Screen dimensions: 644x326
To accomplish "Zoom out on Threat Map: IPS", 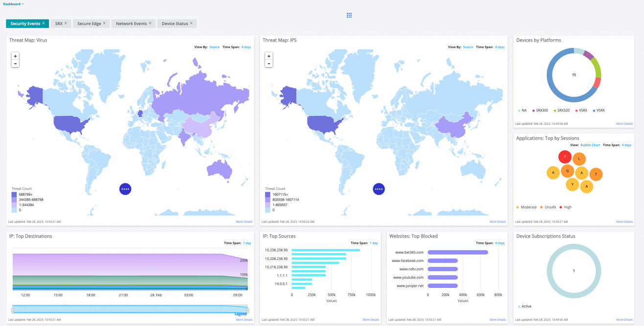I will [269, 64].
